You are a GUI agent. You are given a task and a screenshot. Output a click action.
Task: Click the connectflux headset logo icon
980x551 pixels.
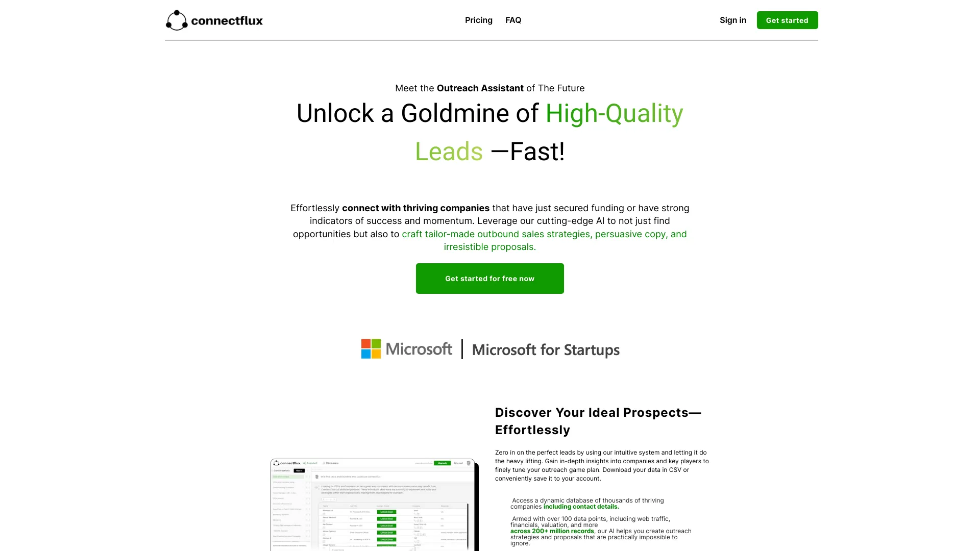(175, 20)
